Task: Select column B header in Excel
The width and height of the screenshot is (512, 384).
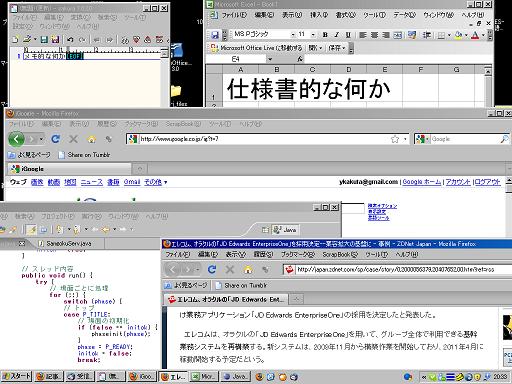Action: 277,69
